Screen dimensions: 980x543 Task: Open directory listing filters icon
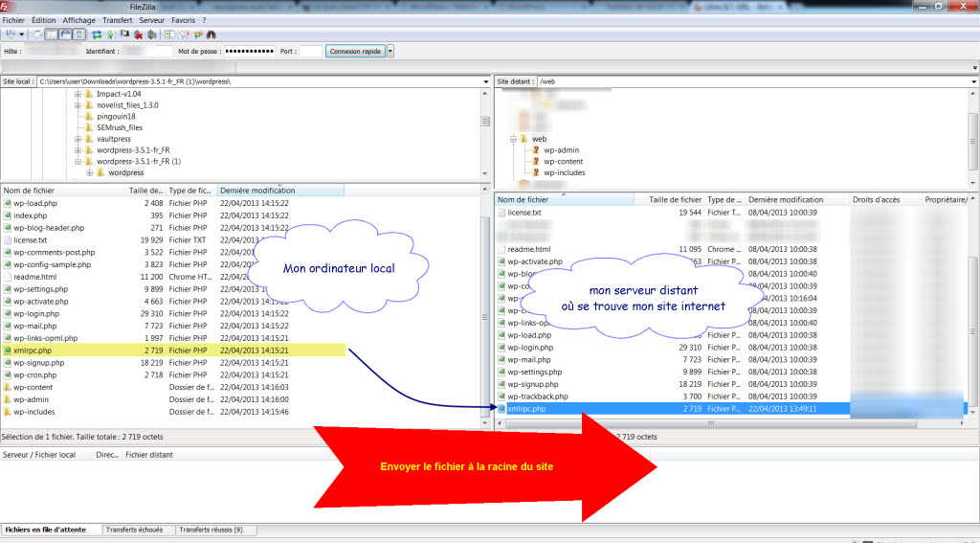169,34
